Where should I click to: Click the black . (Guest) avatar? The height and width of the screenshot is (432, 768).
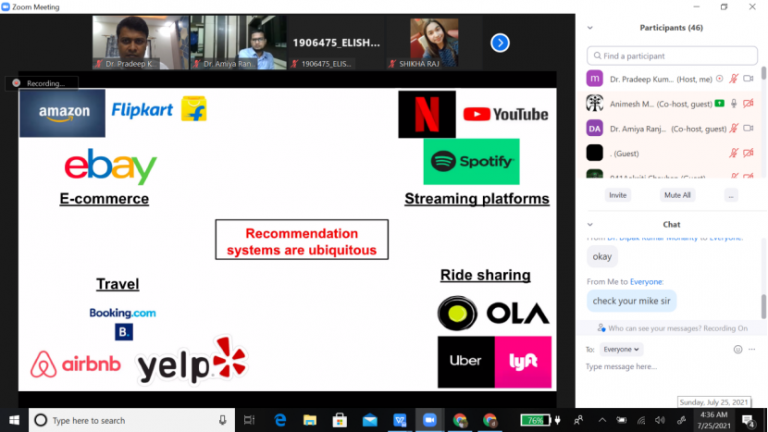click(x=595, y=153)
